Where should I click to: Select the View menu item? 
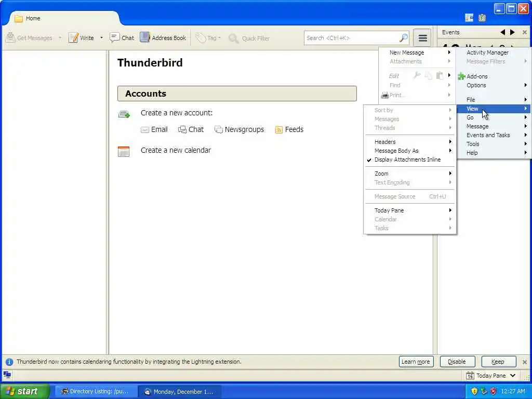[494, 109]
